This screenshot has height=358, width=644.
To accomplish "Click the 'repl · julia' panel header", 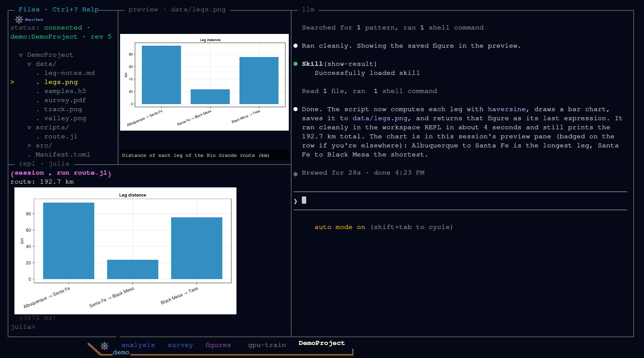I will coord(44,164).
